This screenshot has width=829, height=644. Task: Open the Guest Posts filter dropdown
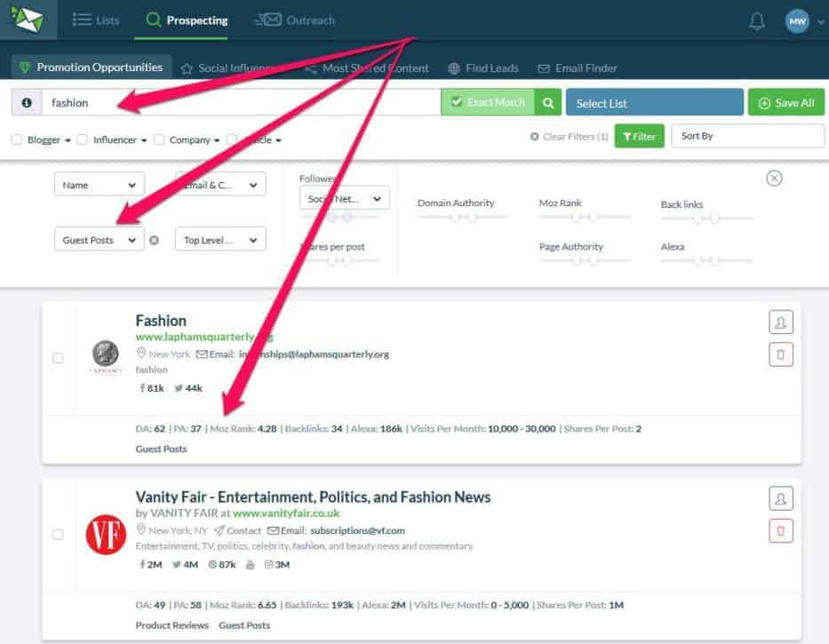click(99, 240)
